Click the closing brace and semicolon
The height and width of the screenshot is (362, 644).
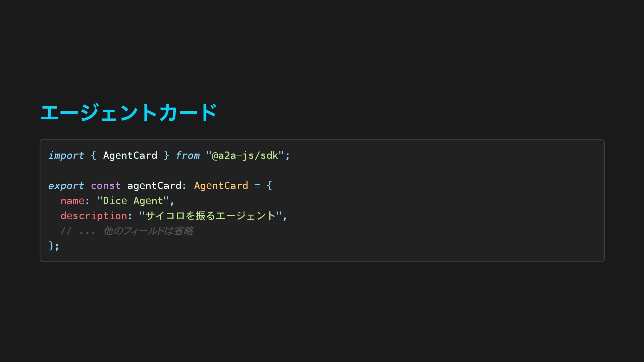(x=54, y=246)
